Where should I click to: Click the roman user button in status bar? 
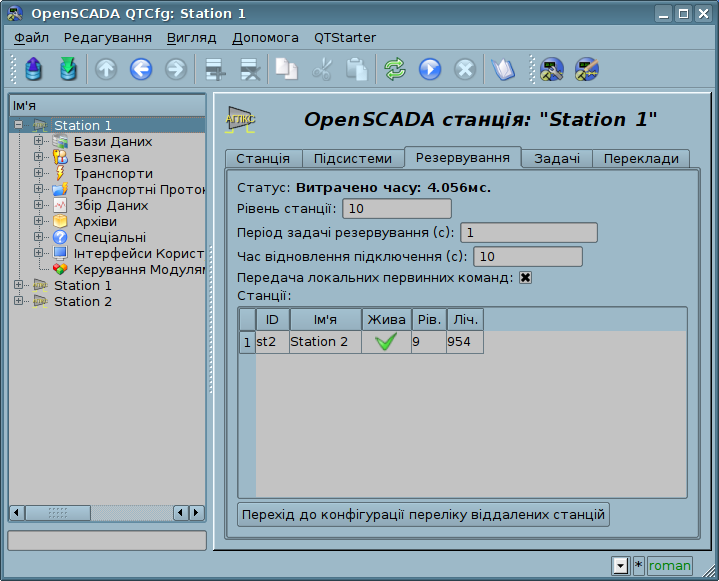pos(670,566)
